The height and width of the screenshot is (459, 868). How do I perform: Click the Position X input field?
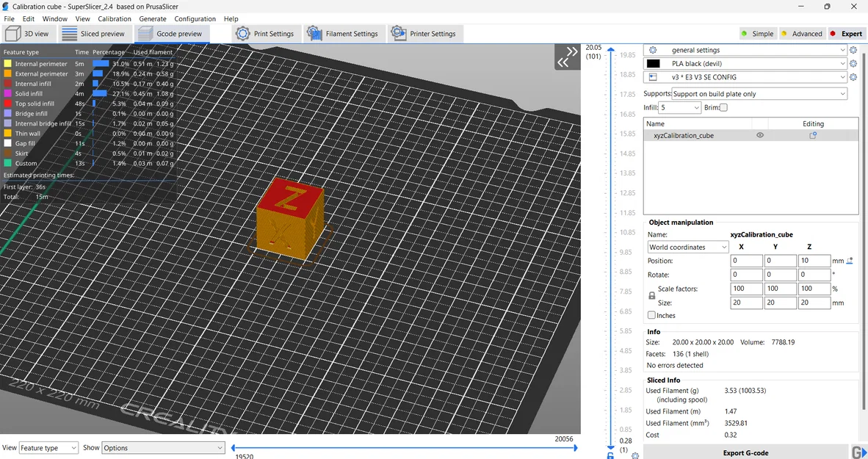tap(746, 261)
